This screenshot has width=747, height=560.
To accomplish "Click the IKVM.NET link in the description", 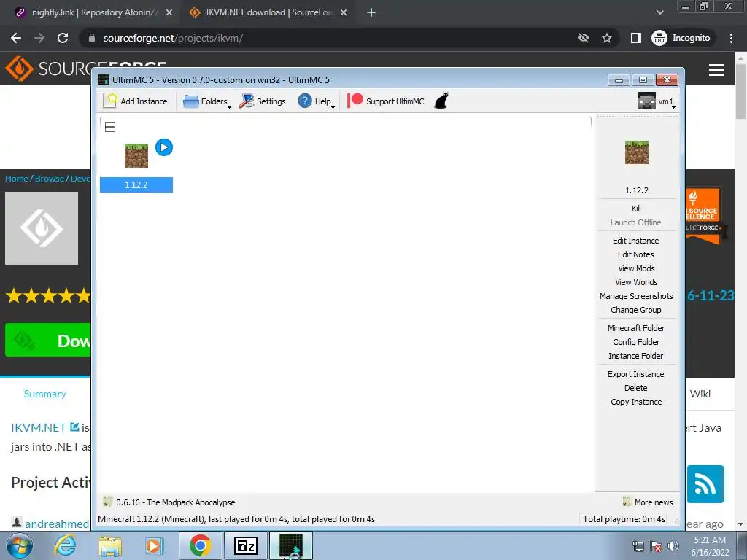I will pyautogui.click(x=38, y=427).
